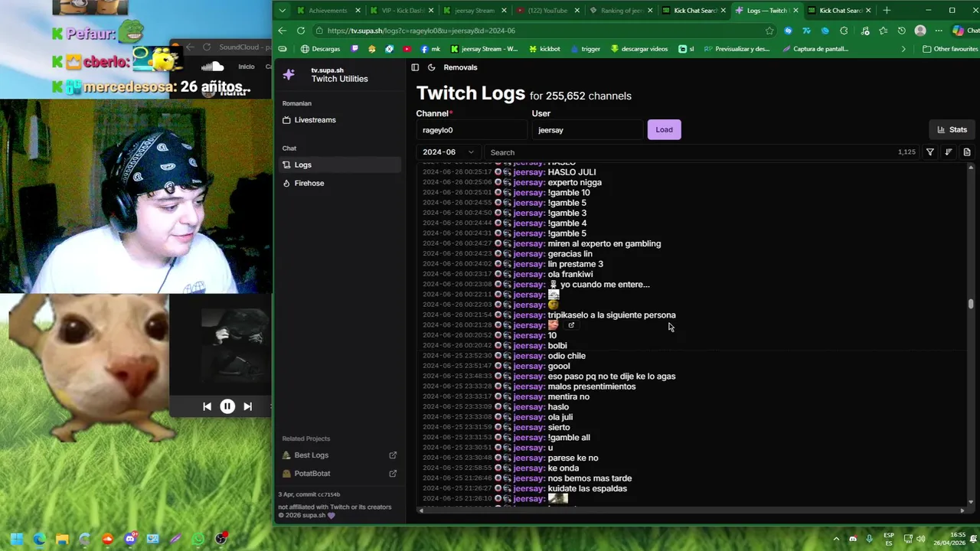The width and height of the screenshot is (980, 551).
Task: Open the Other favourites folder
Action: coord(950,49)
